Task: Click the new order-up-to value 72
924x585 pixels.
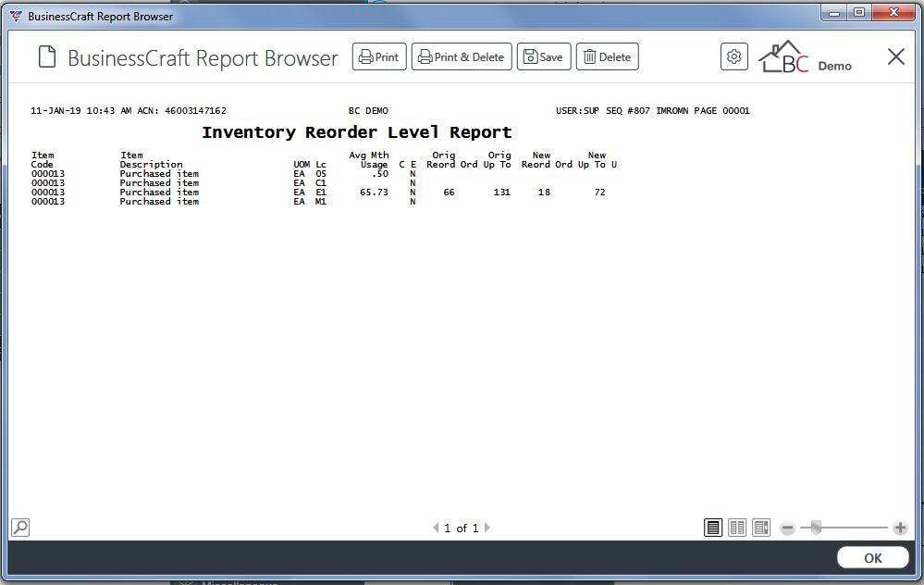Action: [600, 193]
